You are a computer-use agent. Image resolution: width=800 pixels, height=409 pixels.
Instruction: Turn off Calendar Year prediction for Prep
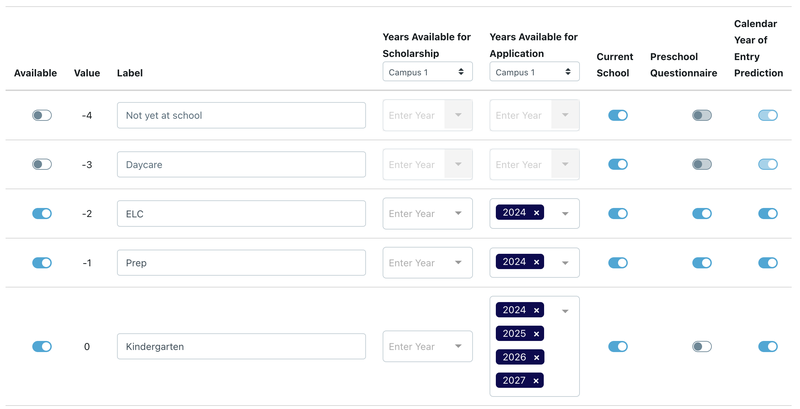coord(768,263)
